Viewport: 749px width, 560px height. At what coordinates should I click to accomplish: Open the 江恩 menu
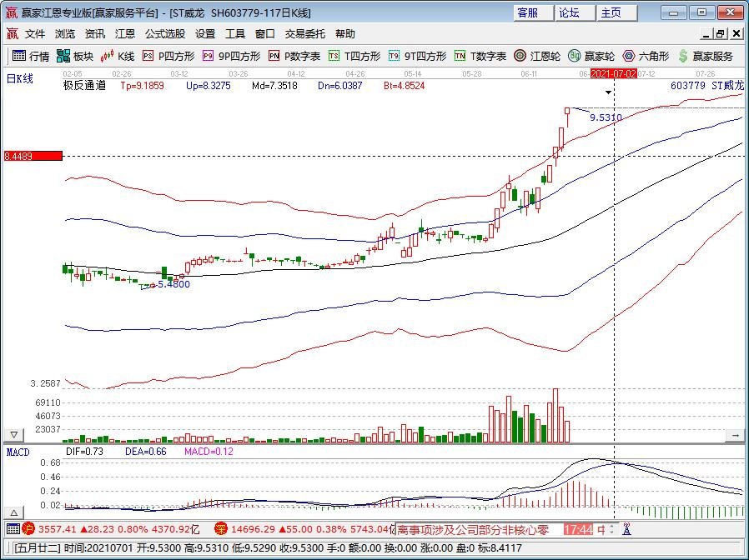point(125,34)
